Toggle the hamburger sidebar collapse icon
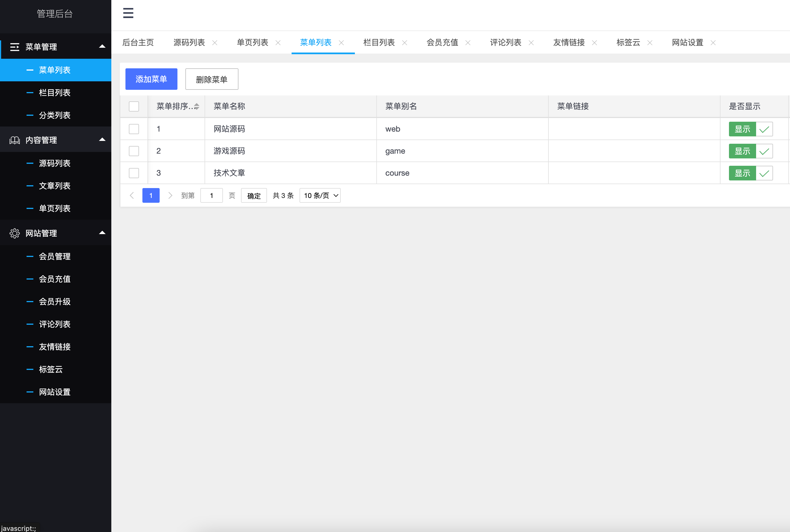Viewport: 790px width, 532px height. tap(128, 13)
